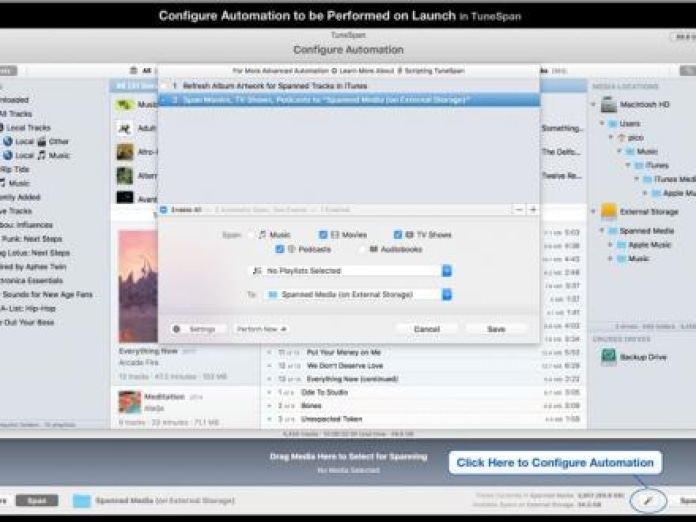
Task: Collapse Spanned Media folder under External Storage
Action: pos(602,231)
